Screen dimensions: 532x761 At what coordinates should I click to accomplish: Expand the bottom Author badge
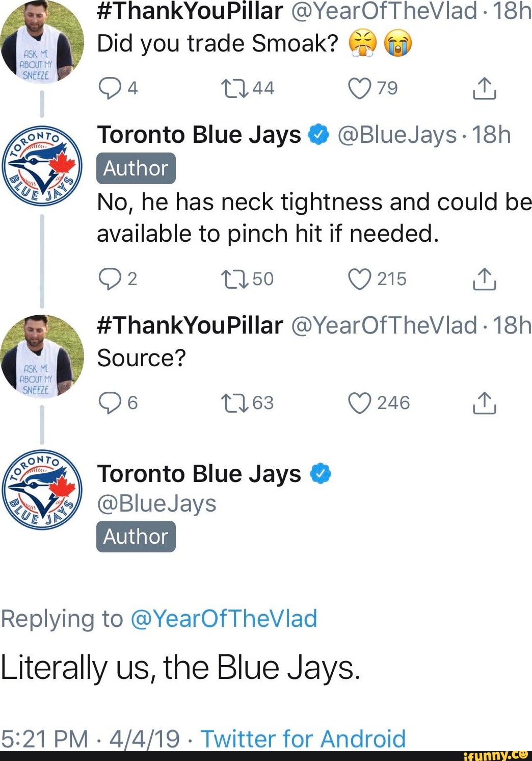click(x=135, y=536)
